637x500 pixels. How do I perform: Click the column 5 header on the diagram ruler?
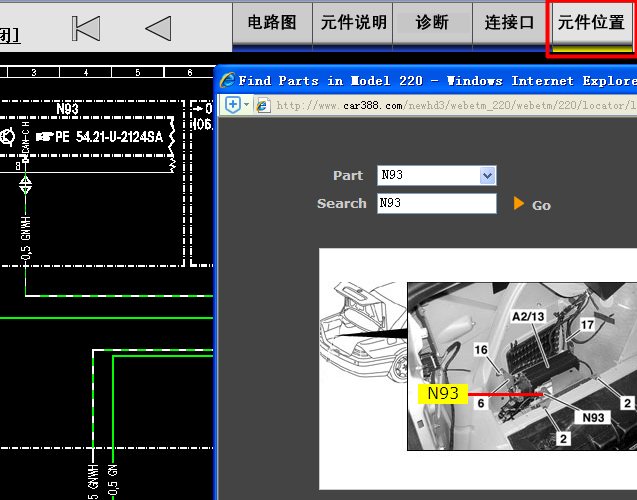(138, 72)
